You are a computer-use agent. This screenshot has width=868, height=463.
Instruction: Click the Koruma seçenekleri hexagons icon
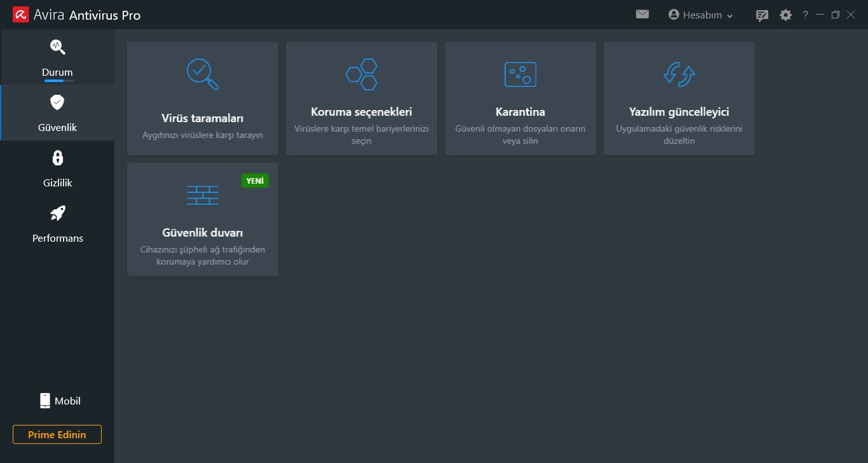click(x=362, y=74)
